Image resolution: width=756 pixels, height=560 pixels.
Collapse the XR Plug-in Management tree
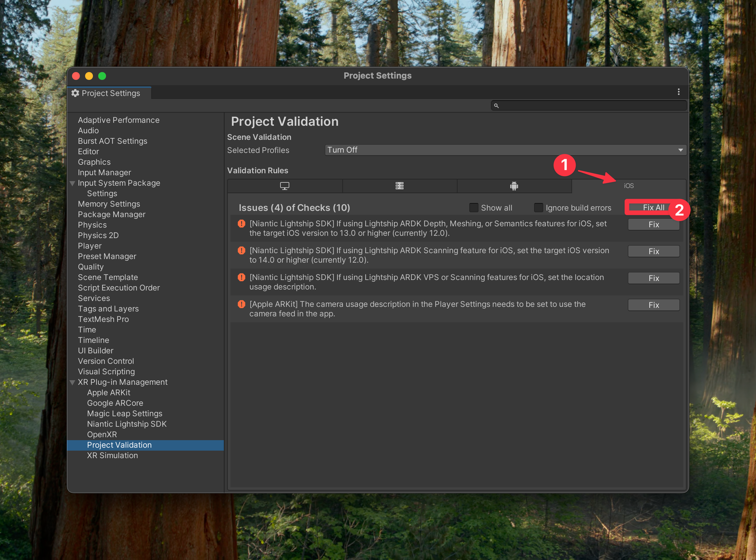pyautogui.click(x=72, y=383)
